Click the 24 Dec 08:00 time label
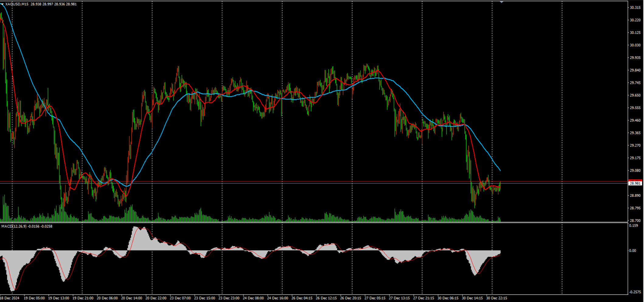Image resolution: width=644 pixels, height=302 pixels. [x=253, y=298]
